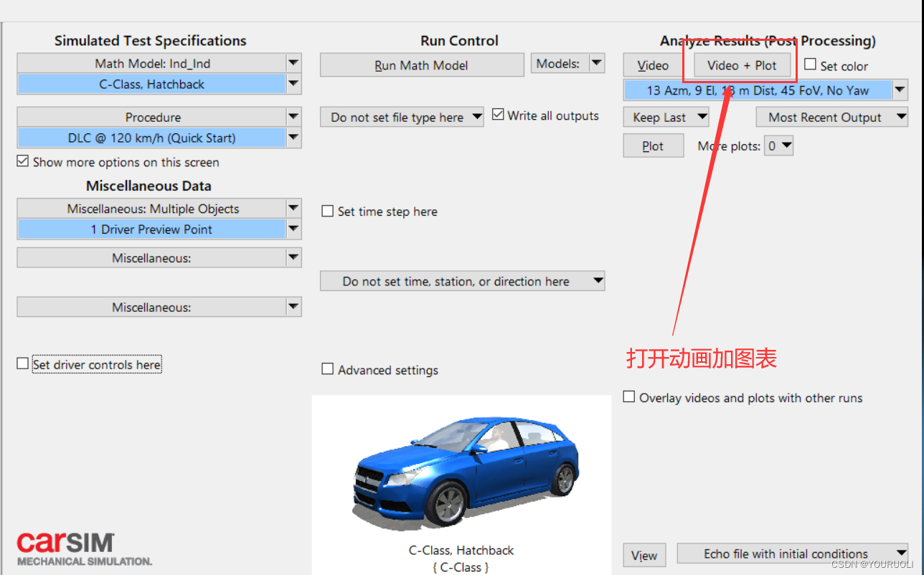Open Echo file with initial conditions dropdown
Image resolution: width=924 pixels, height=575 pixels.
[793, 553]
